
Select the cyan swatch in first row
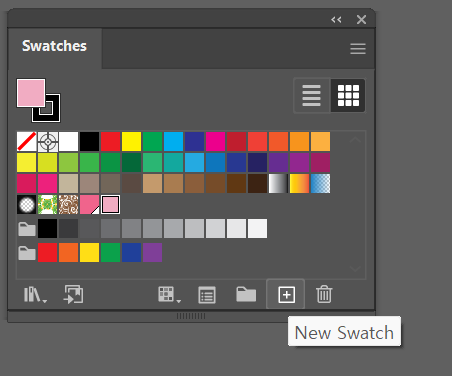coord(174,142)
